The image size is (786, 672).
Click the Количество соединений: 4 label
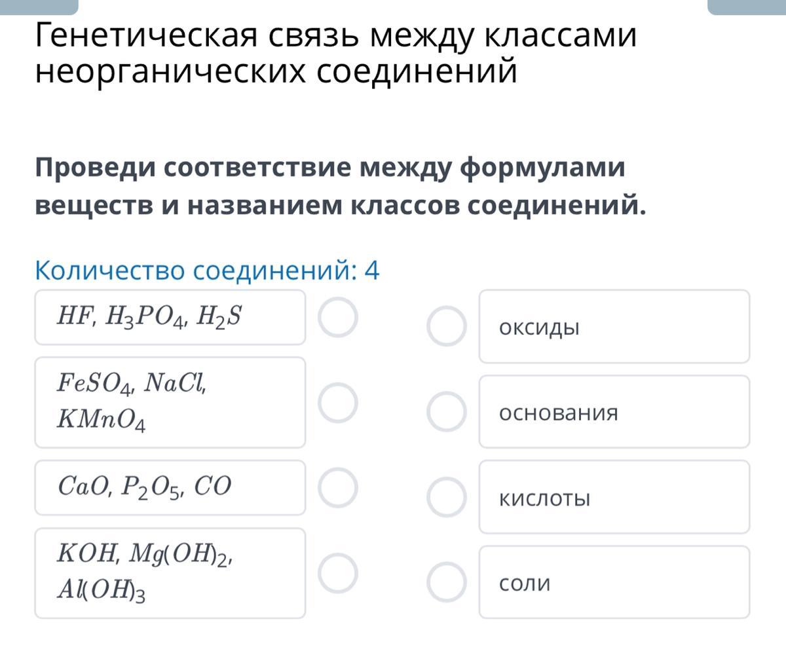tap(207, 271)
